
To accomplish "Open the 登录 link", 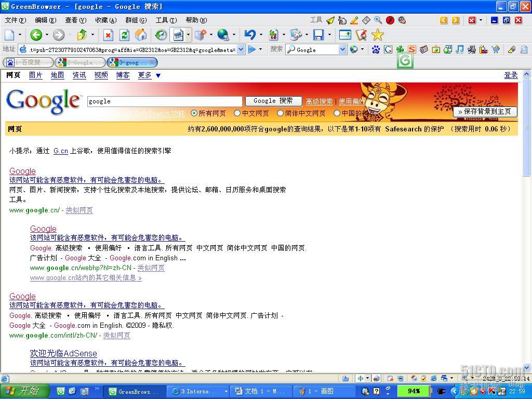I will click(x=511, y=75).
